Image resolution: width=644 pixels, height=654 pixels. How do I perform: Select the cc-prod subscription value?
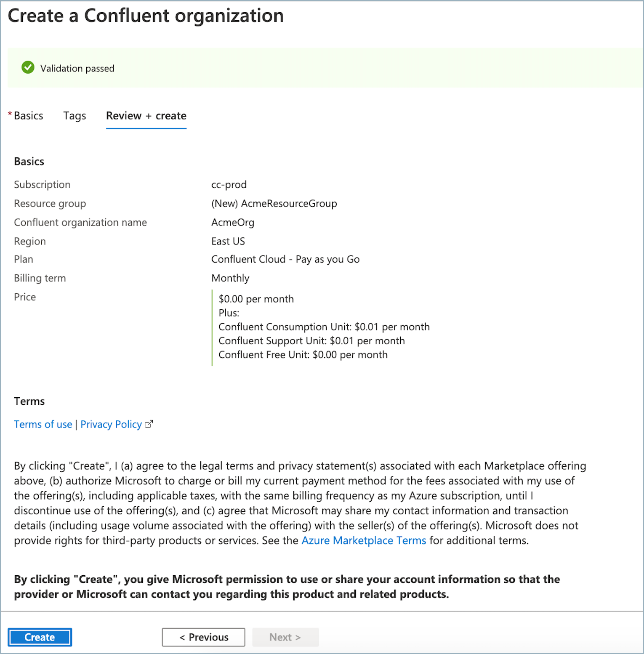pos(229,184)
